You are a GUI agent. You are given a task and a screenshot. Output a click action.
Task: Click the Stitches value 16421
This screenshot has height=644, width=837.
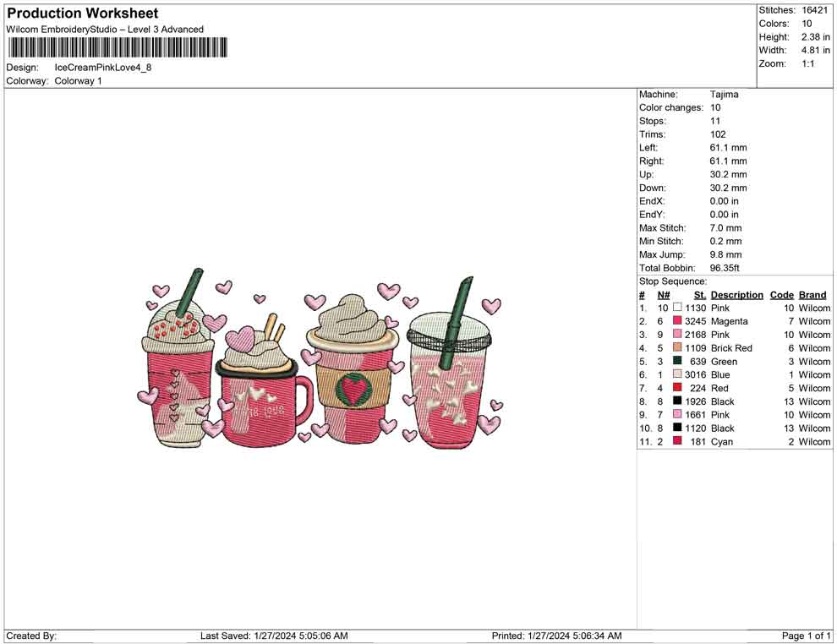[814, 10]
